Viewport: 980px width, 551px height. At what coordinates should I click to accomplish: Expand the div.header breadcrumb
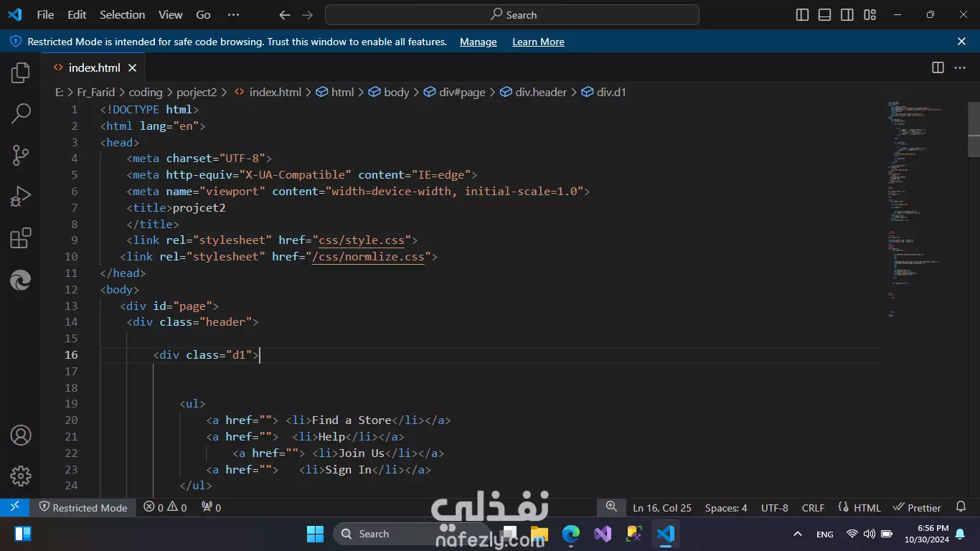533,92
